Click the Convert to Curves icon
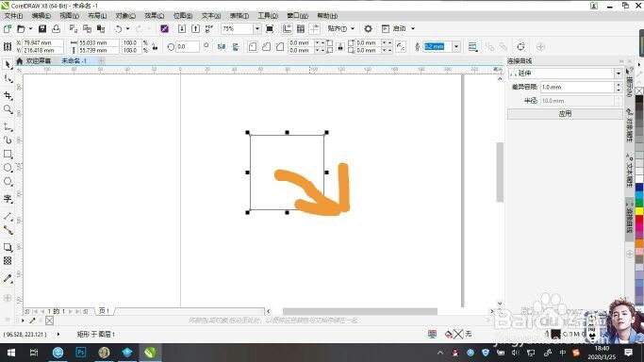Image resolution: width=644 pixels, height=362 pixels. coord(520,47)
